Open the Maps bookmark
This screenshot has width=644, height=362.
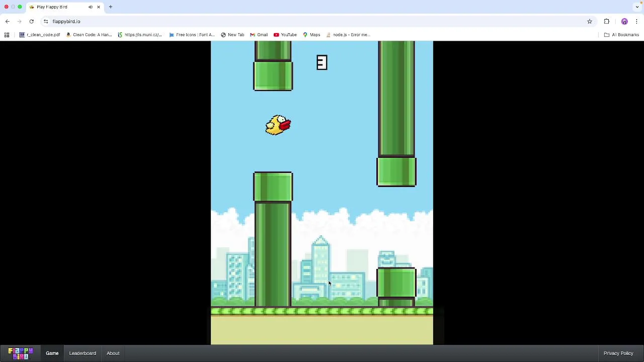[x=311, y=35]
